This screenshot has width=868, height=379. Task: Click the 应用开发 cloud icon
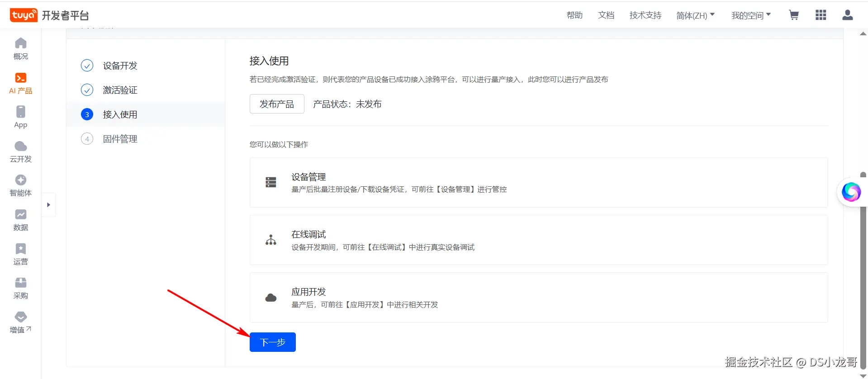pyautogui.click(x=271, y=298)
